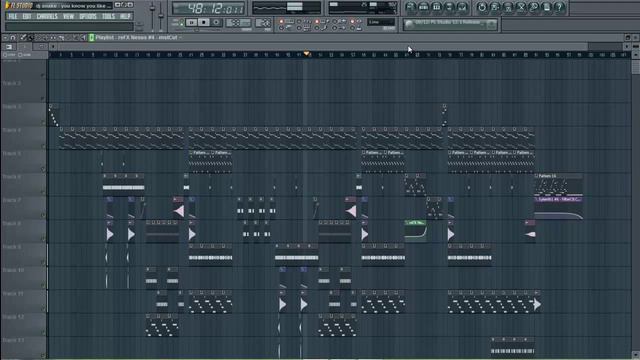Click the save project disk icon

[x=495, y=7]
